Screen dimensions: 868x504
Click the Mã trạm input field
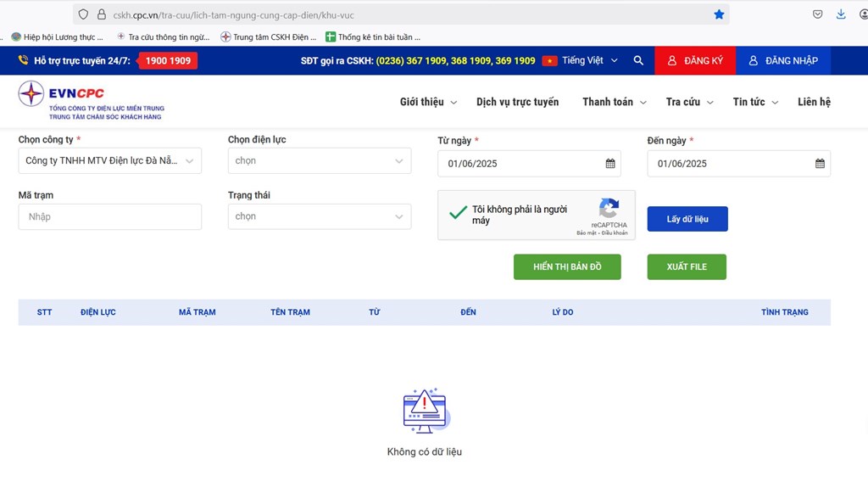[109, 216]
